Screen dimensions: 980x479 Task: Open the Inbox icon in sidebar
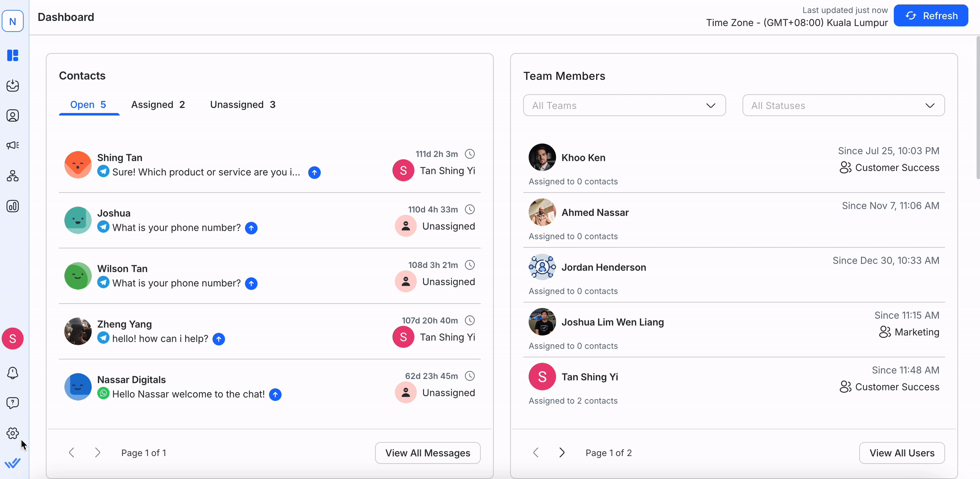click(13, 85)
